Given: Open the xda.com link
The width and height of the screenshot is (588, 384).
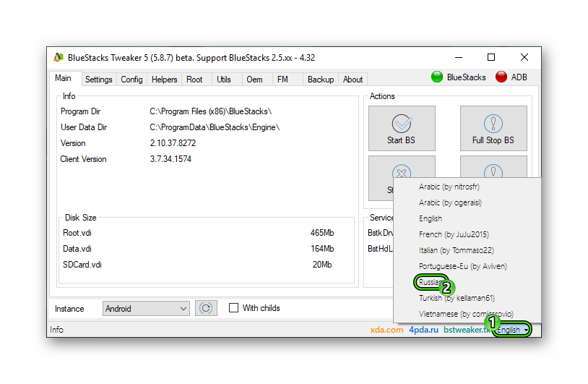Looking at the screenshot, I should [386, 330].
